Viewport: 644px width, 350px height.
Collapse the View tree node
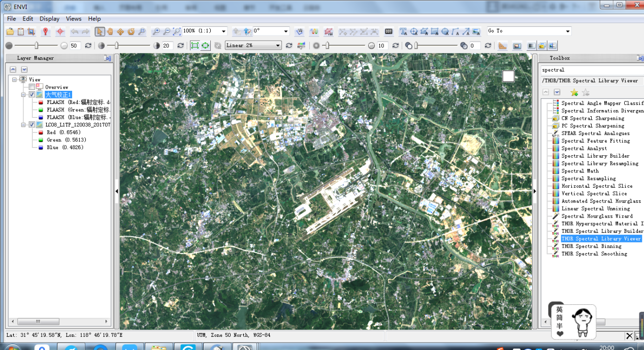(x=15, y=80)
